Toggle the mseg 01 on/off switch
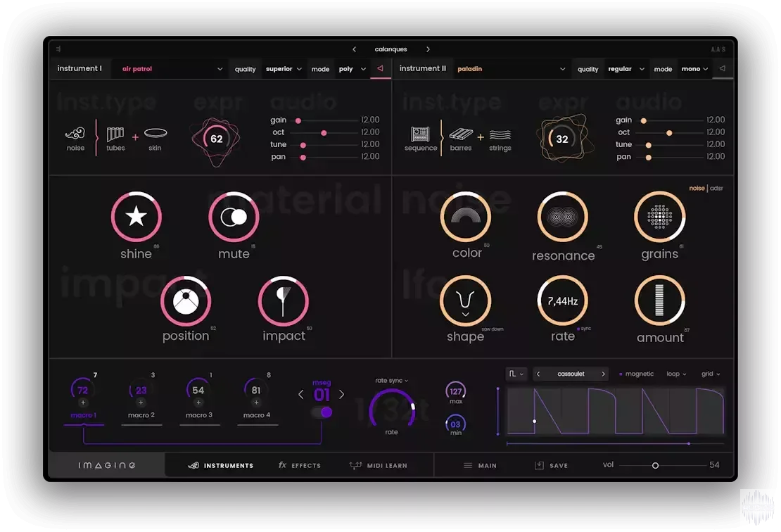 322,412
